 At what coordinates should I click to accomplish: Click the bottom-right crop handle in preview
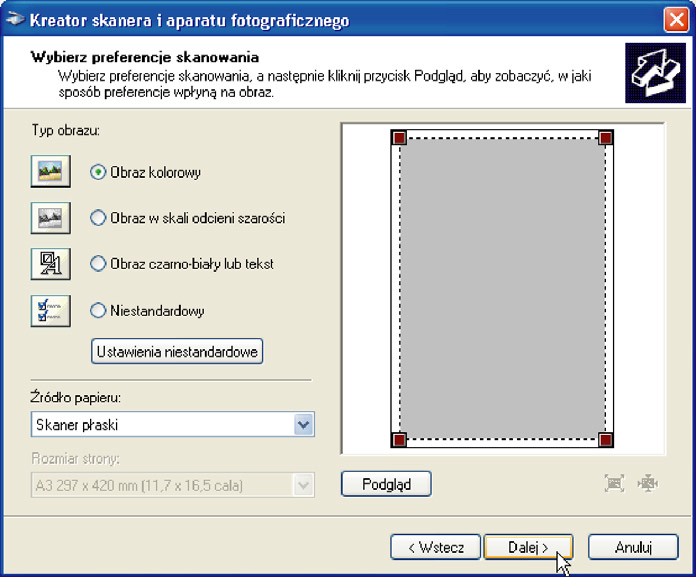[605, 439]
